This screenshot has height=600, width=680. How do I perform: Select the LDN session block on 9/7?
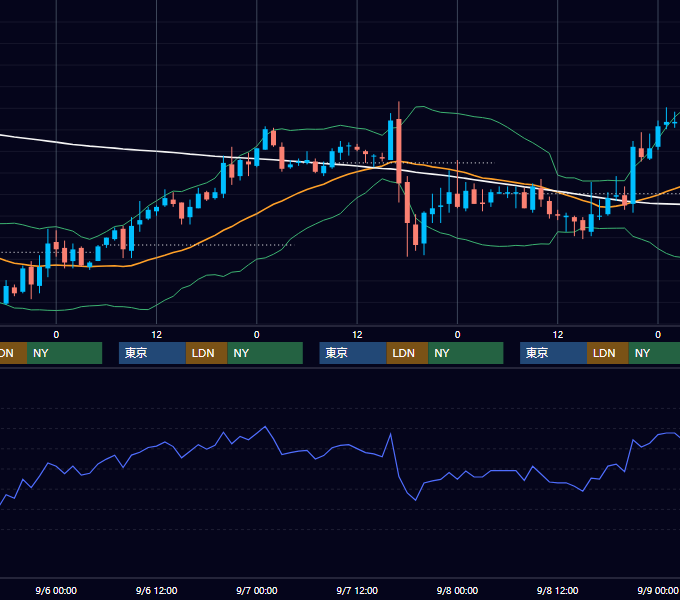coord(407,353)
